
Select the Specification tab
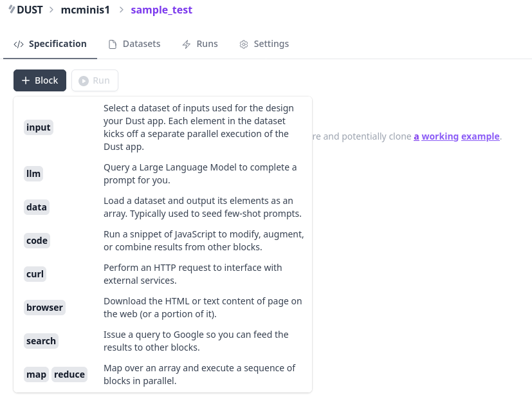click(50, 44)
